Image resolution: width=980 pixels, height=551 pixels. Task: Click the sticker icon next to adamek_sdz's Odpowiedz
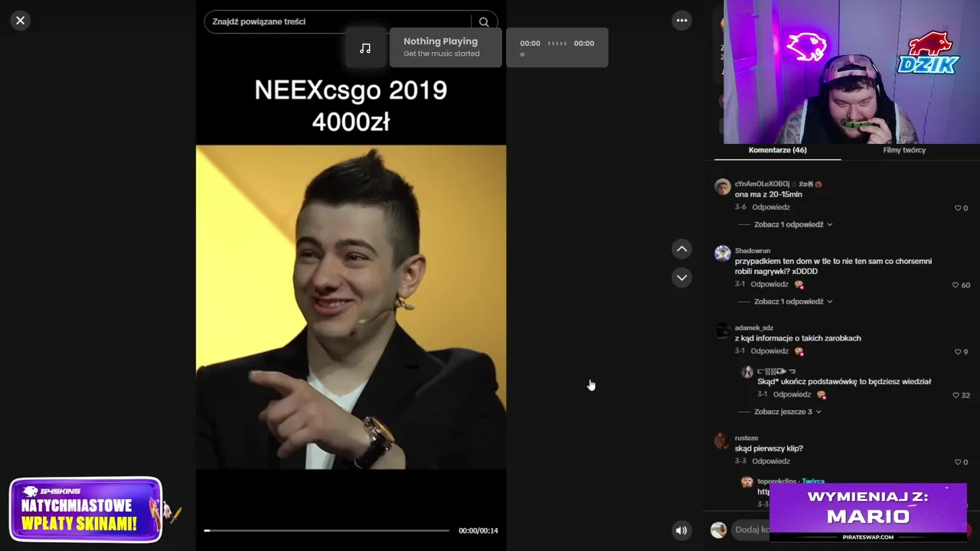pos(799,351)
